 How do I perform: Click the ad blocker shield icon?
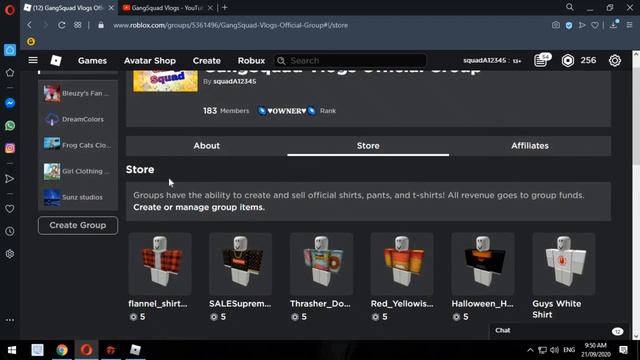pyautogui.click(x=569, y=25)
